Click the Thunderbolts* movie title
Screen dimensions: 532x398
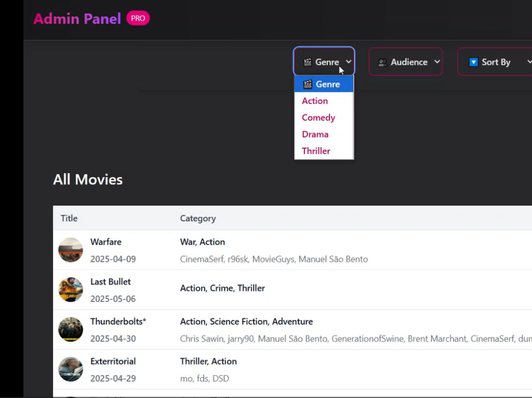point(118,321)
